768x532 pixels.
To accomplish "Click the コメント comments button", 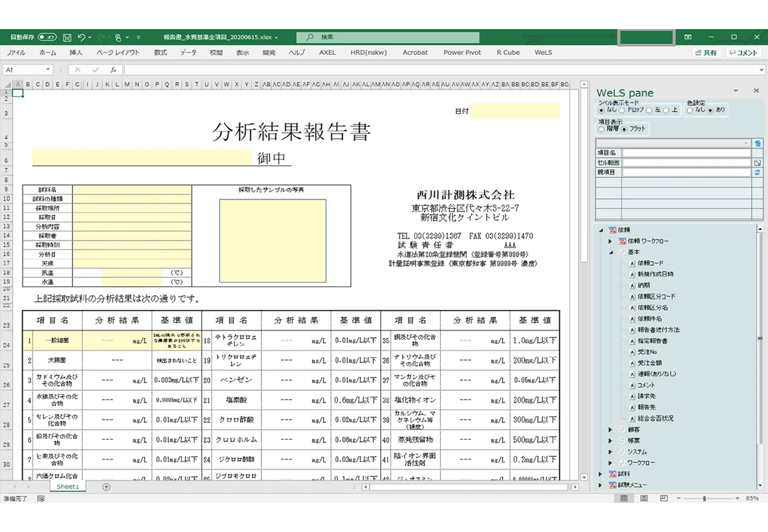I will tap(743, 53).
